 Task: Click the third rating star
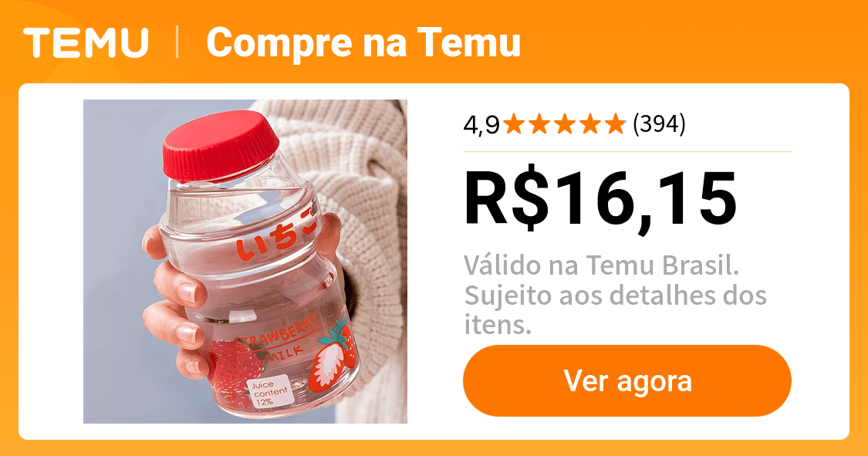(565, 124)
